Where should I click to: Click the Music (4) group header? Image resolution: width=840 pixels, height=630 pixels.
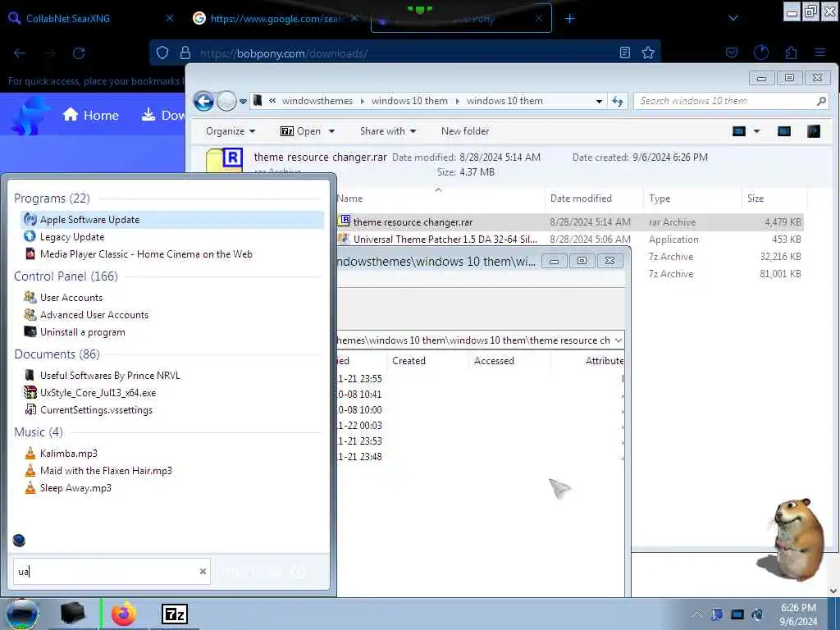coord(39,431)
